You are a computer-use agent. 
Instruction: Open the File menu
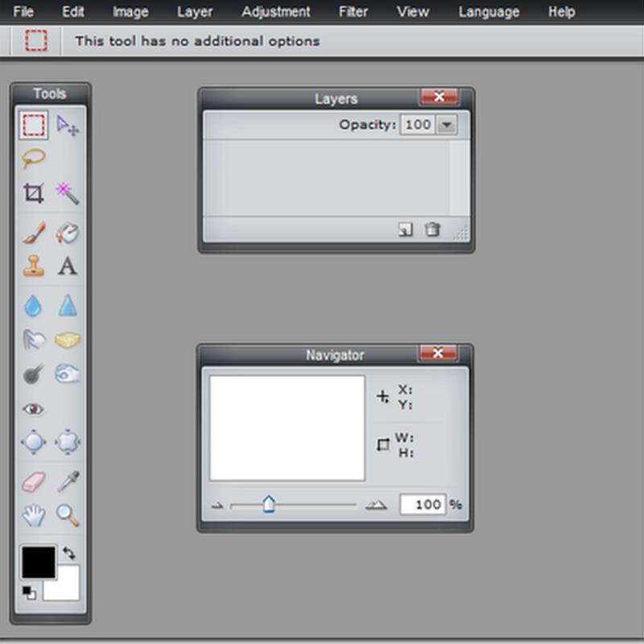coord(23,11)
